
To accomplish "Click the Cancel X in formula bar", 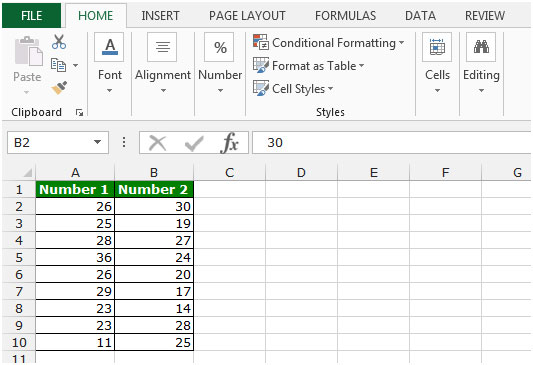I will [x=157, y=143].
